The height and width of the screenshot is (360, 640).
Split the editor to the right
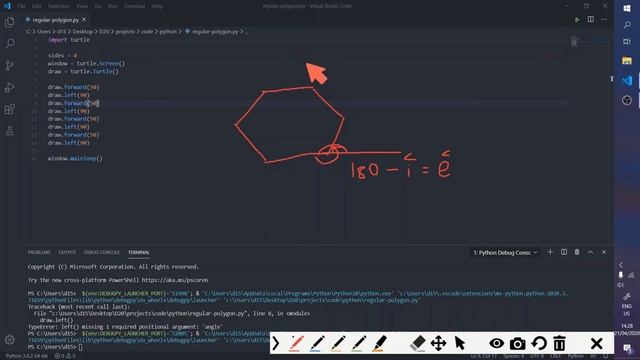(x=591, y=20)
